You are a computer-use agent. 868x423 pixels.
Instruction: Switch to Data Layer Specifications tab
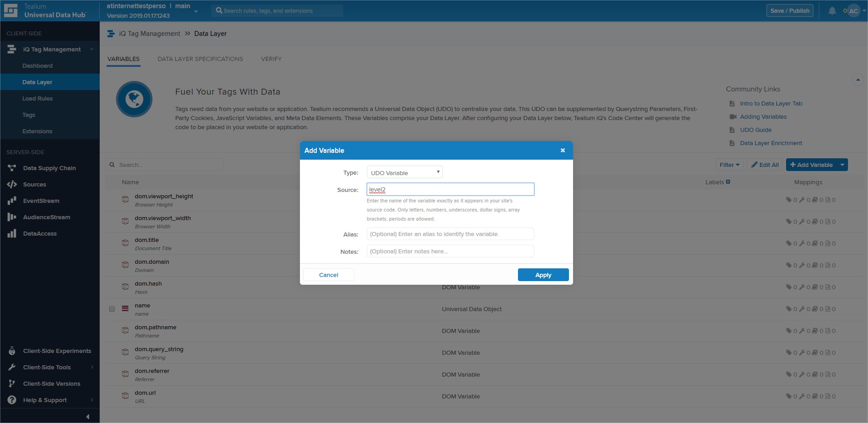click(x=200, y=59)
